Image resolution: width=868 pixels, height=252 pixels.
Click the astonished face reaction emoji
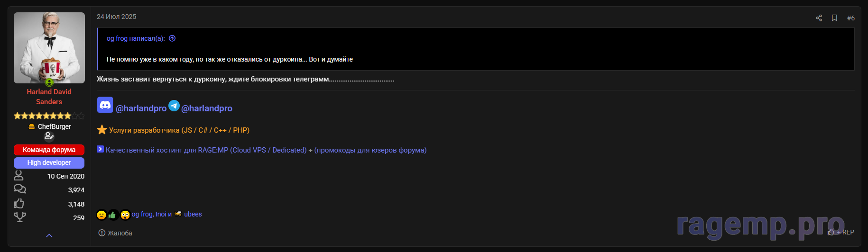125,215
